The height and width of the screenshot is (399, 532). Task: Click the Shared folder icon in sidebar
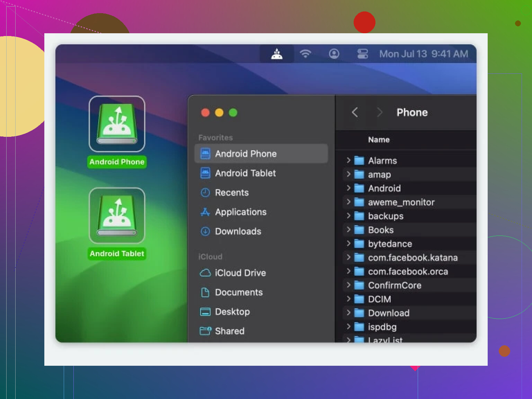(x=205, y=331)
